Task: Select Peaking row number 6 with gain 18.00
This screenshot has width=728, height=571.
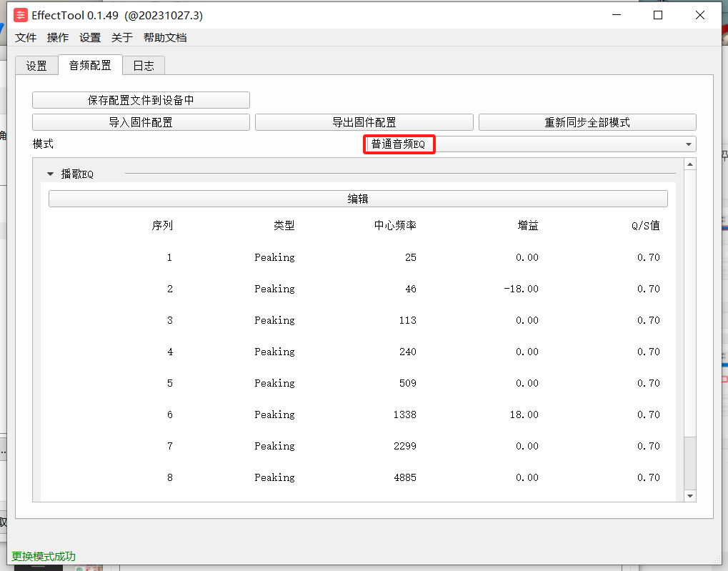Action: click(x=357, y=414)
